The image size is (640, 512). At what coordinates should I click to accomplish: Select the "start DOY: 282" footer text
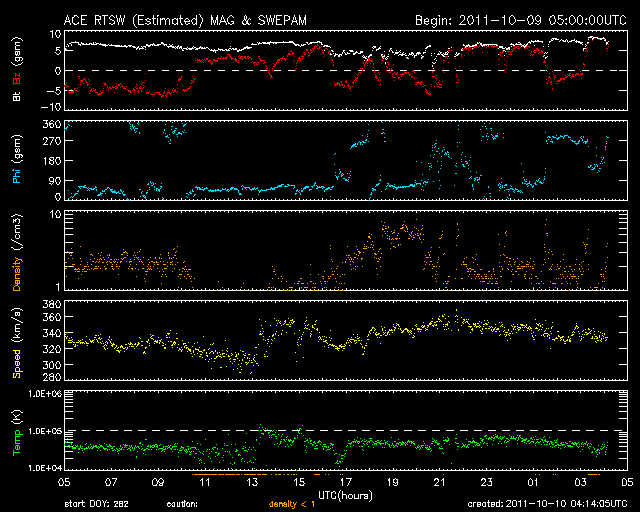click(x=96, y=504)
